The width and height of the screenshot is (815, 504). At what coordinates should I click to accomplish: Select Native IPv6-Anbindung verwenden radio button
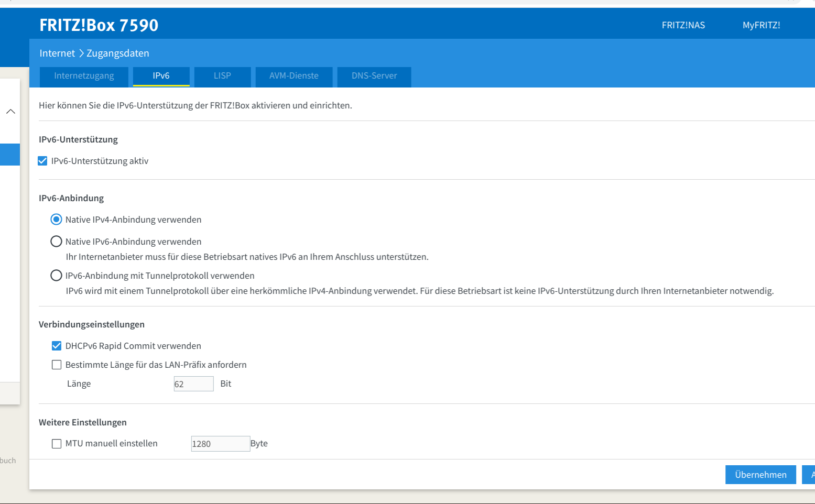(56, 242)
